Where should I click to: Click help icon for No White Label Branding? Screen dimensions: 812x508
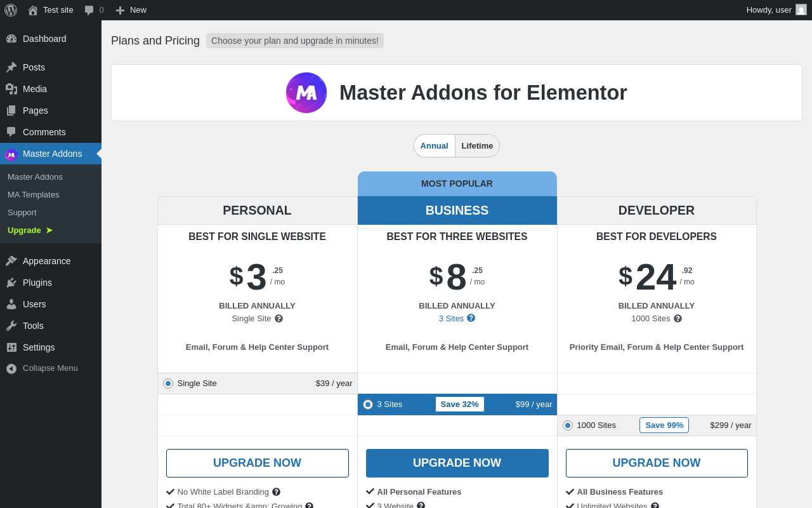tap(277, 492)
